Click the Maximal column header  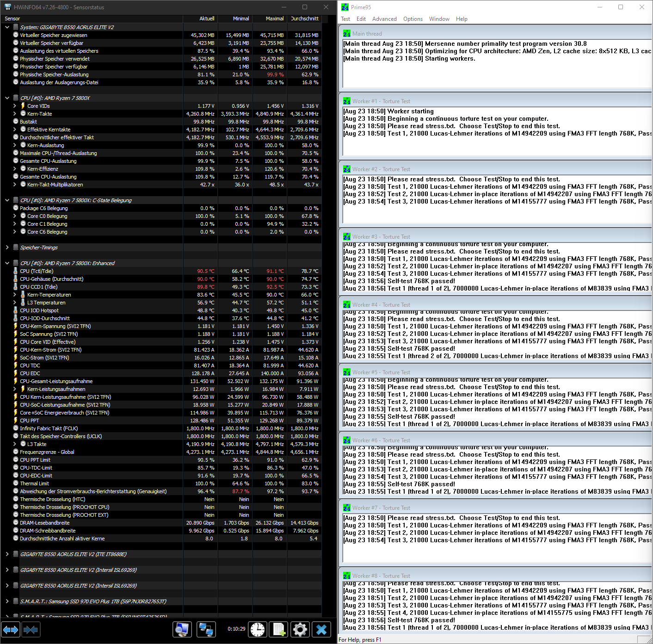tap(270, 19)
